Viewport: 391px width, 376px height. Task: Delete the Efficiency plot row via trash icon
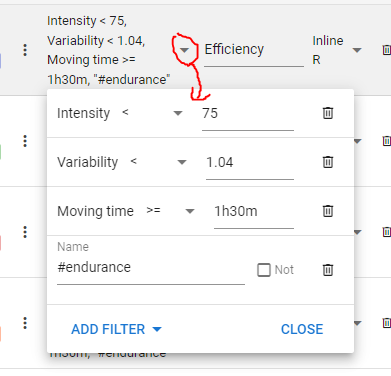pyautogui.click(x=386, y=50)
